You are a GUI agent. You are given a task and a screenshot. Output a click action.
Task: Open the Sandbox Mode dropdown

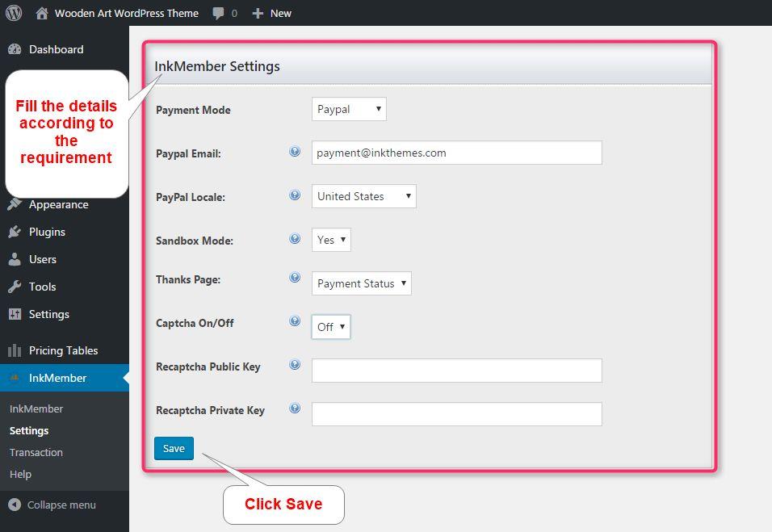[331, 240]
